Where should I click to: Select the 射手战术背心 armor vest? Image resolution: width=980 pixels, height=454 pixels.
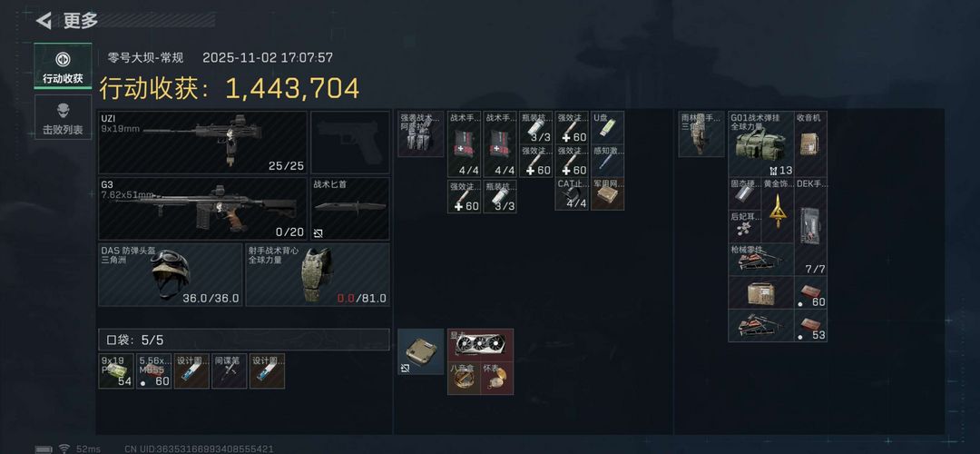(x=318, y=274)
